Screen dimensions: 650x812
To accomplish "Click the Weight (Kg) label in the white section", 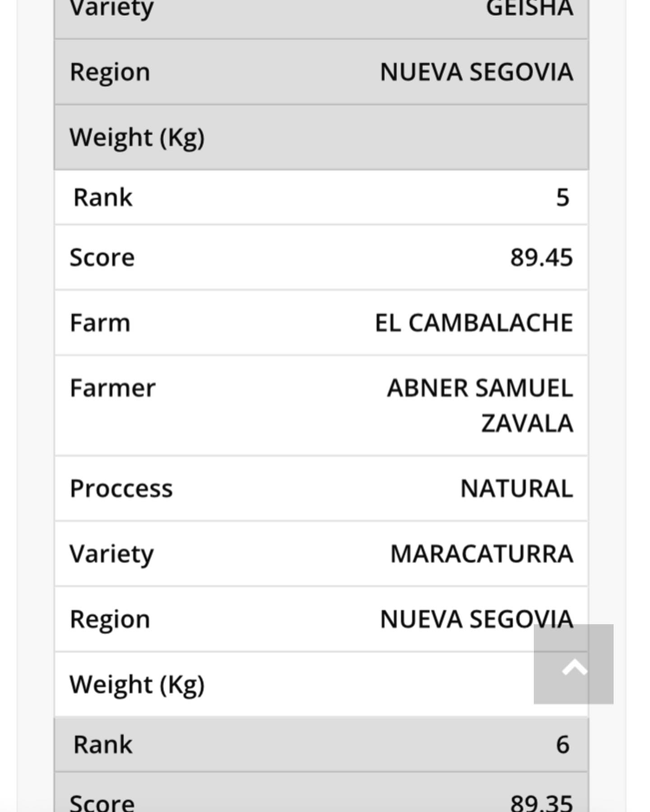I will pos(137,685).
